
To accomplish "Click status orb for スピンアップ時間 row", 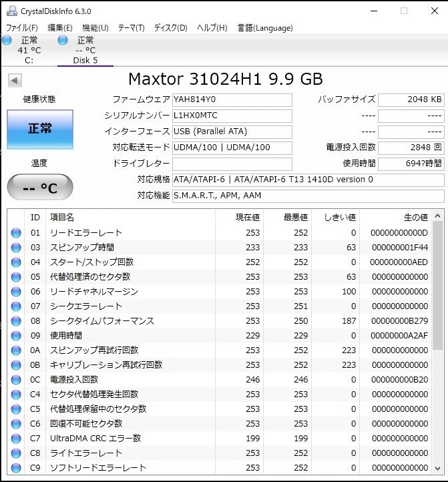I will (16, 248).
